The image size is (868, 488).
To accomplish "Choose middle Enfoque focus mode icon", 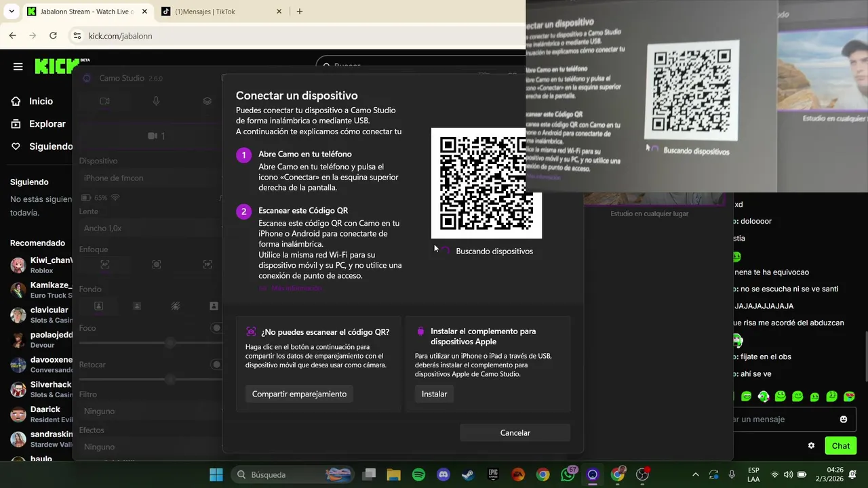I will click(x=156, y=264).
